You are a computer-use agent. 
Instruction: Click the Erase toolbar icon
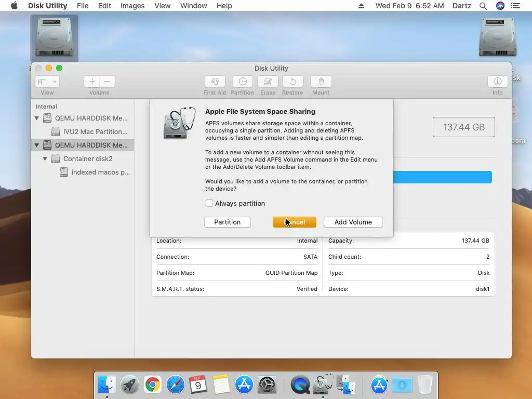(268, 82)
